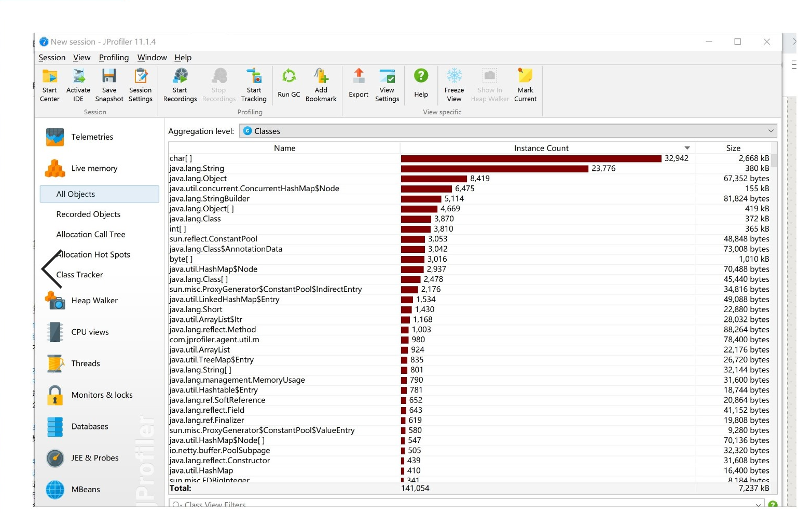Run garbage collection with Run GC
Screen dimensions: 812x513
tap(289, 83)
